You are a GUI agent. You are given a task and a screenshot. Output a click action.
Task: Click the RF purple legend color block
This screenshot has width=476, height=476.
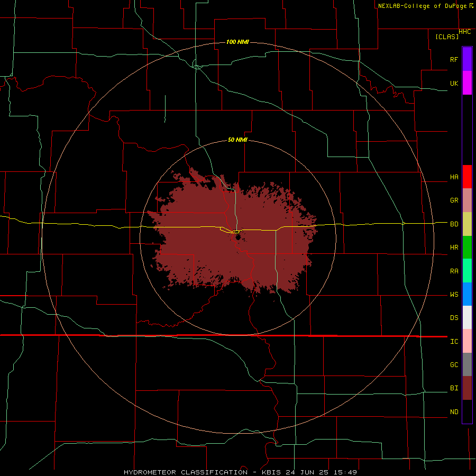467,59
